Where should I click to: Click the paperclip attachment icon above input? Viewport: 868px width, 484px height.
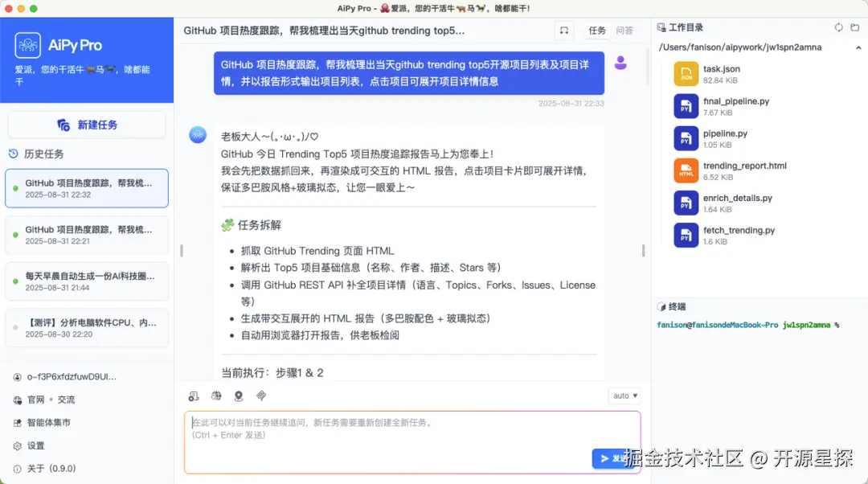pos(260,396)
